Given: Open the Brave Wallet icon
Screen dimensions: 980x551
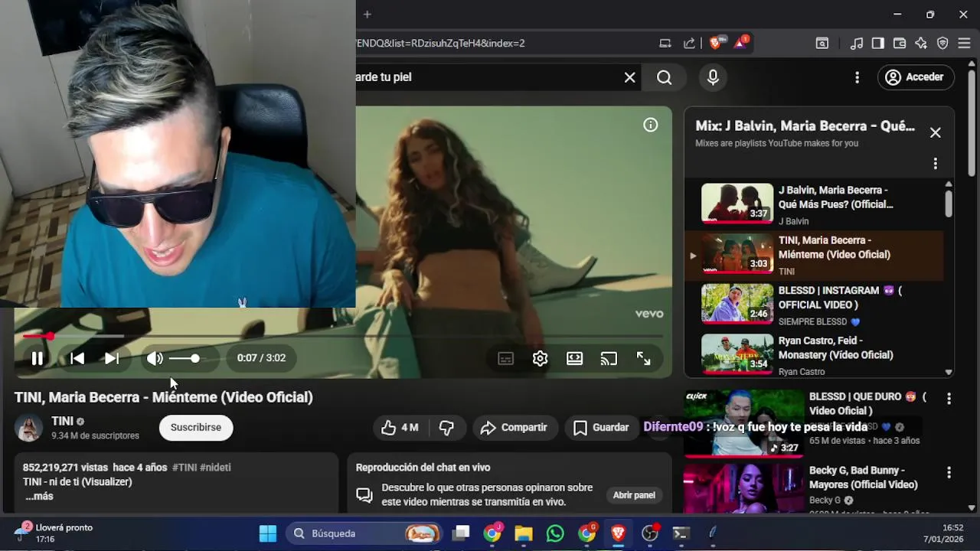Looking at the screenshot, I should tap(900, 44).
